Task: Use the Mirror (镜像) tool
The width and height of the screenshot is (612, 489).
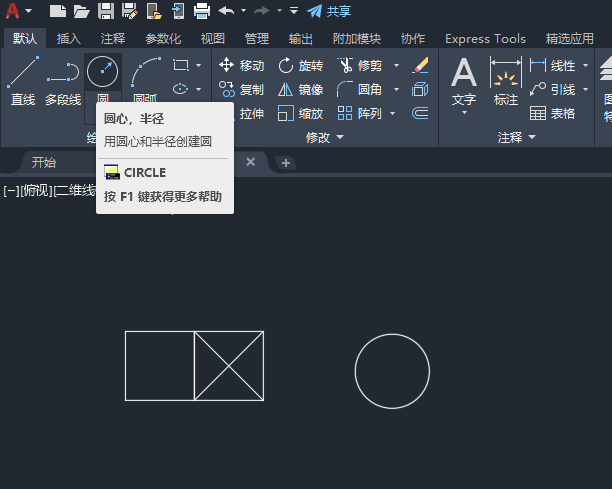Action: (300, 89)
